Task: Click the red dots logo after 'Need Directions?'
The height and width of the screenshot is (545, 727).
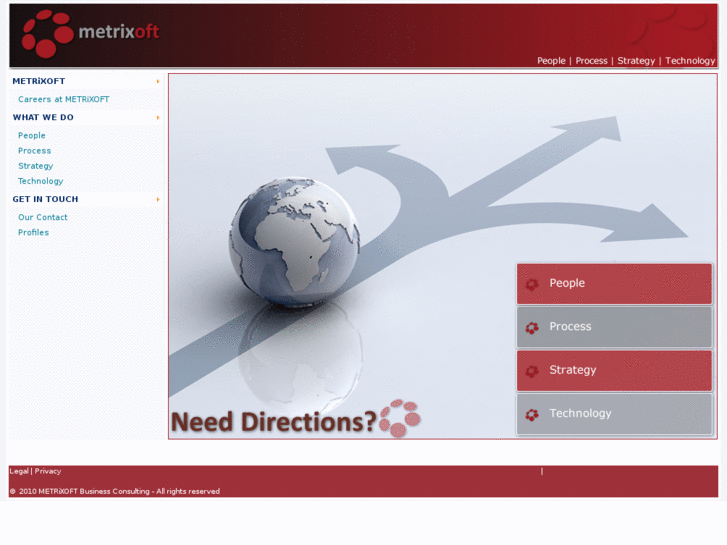Action: pyautogui.click(x=400, y=418)
